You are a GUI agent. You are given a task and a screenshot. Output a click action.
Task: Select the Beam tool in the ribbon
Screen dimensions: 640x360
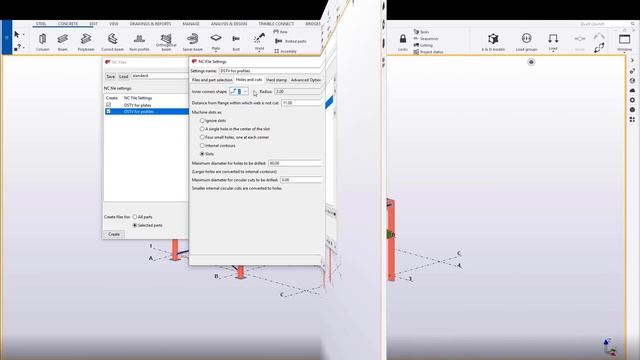(62, 42)
